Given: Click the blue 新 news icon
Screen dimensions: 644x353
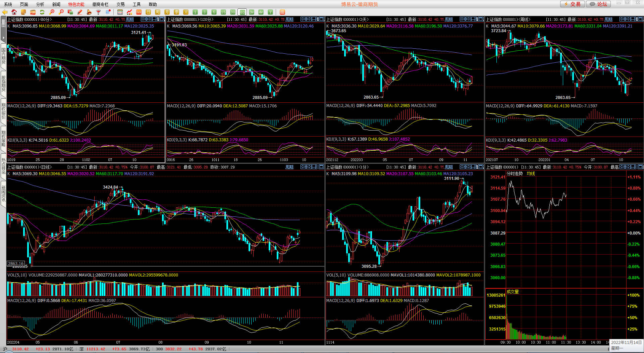Looking at the screenshot, I should pos(108,12).
